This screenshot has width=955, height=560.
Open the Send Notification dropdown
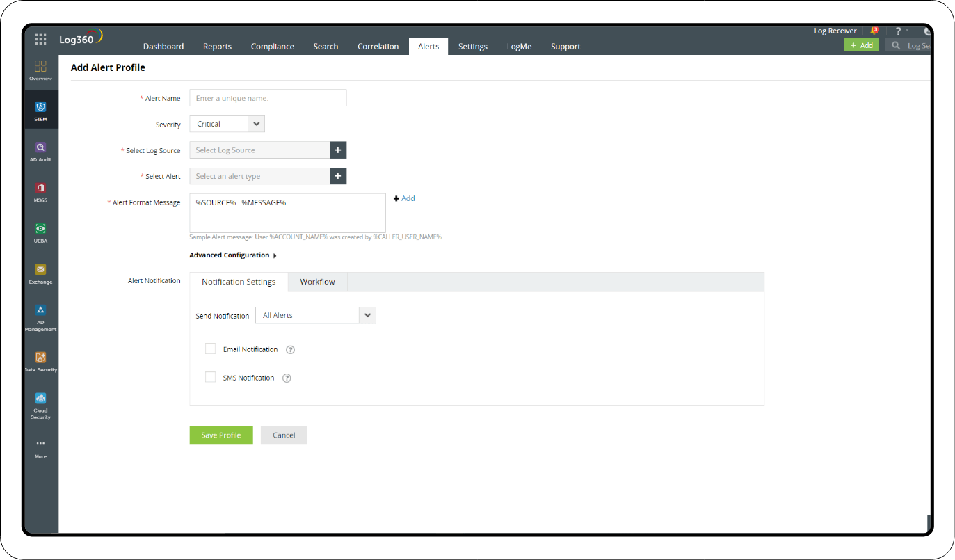point(316,315)
